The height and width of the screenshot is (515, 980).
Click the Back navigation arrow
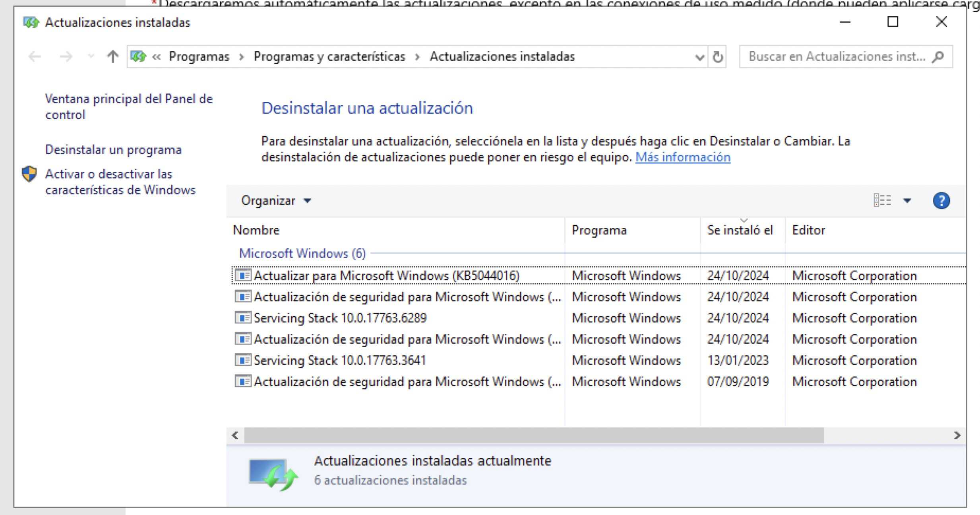click(35, 57)
